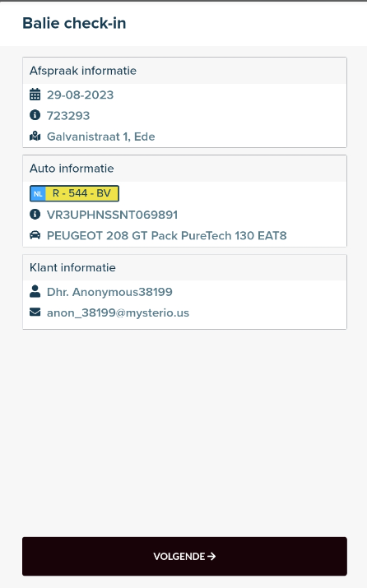Click the Klant informatie section header

pos(184,267)
